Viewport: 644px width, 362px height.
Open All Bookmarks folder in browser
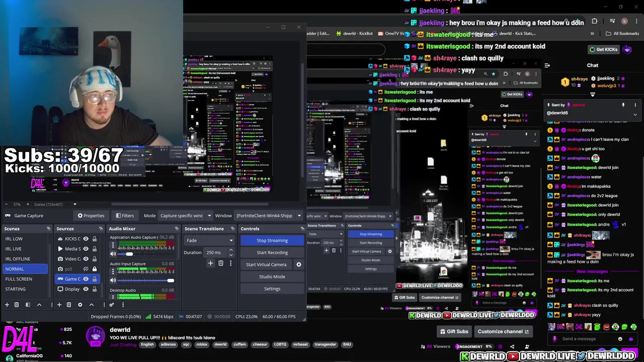coord(622,34)
